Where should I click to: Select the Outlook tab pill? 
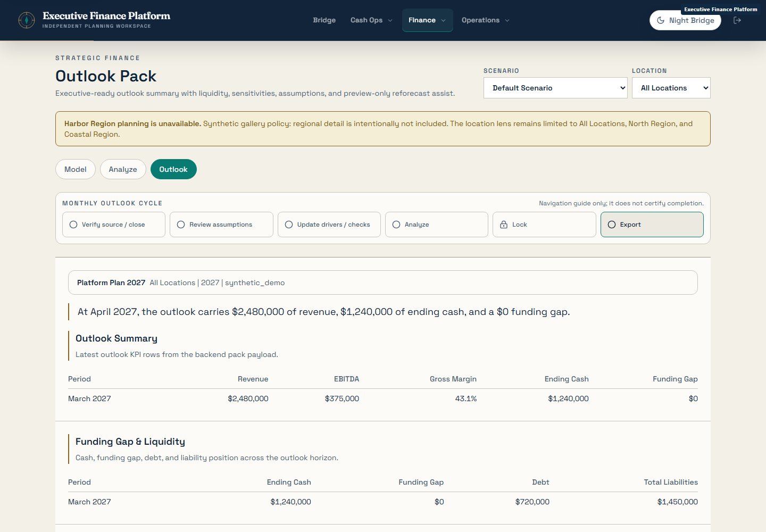click(173, 169)
